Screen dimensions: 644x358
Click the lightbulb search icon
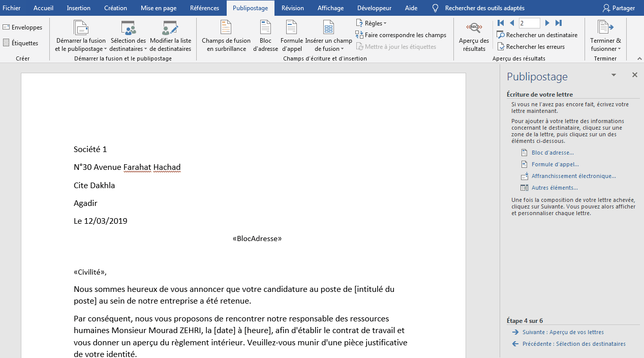point(435,8)
